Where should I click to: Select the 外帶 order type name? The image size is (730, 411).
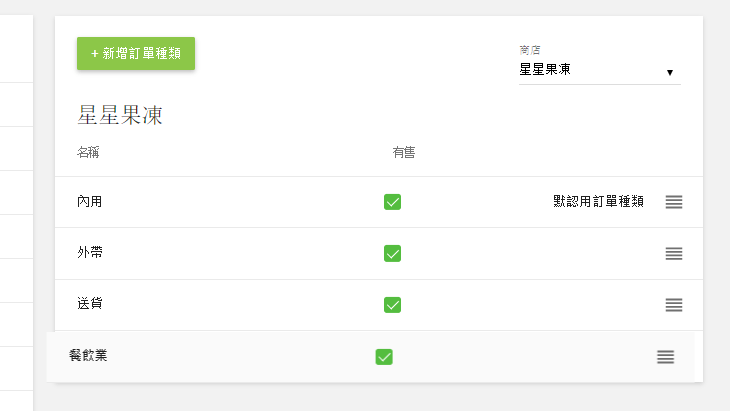point(90,253)
